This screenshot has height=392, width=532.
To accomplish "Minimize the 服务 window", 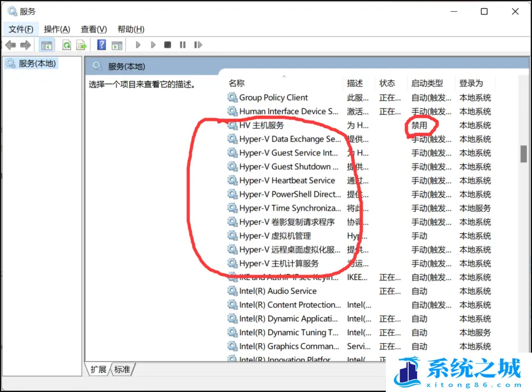I will (454, 12).
